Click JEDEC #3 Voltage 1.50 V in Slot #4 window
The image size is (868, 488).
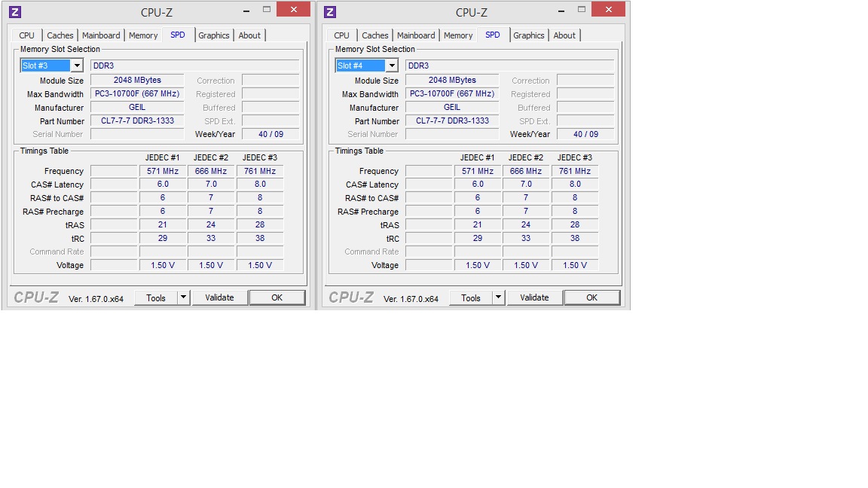pos(575,265)
